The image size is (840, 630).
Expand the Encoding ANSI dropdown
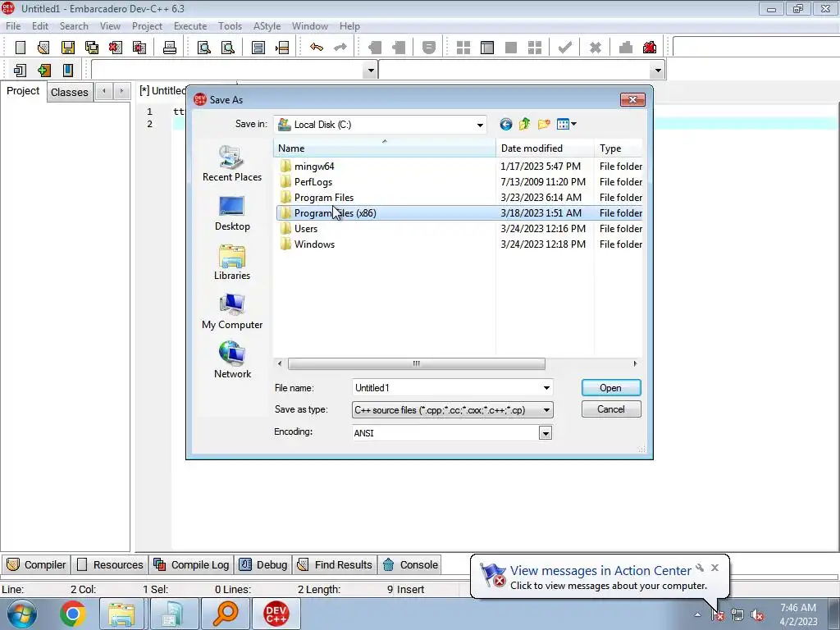click(546, 433)
